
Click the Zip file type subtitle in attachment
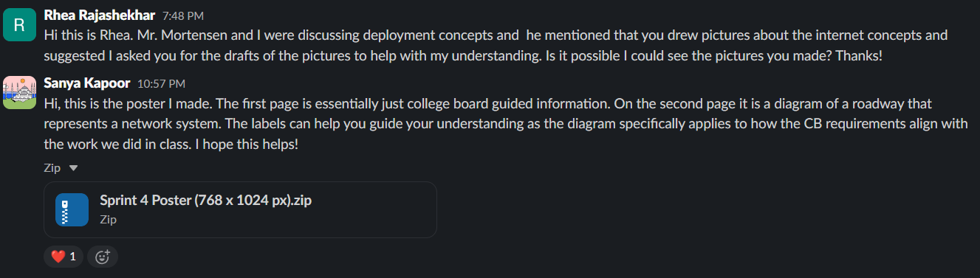coord(108,219)
